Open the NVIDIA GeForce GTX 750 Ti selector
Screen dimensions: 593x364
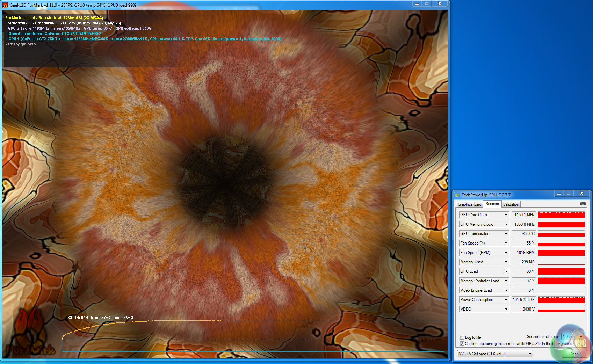click(495, 354)
